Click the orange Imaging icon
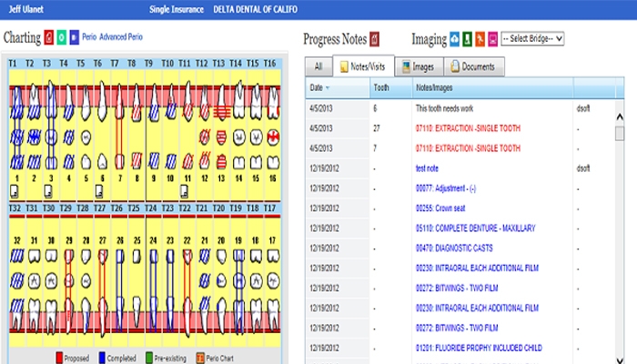 click(x=480, y=38)
